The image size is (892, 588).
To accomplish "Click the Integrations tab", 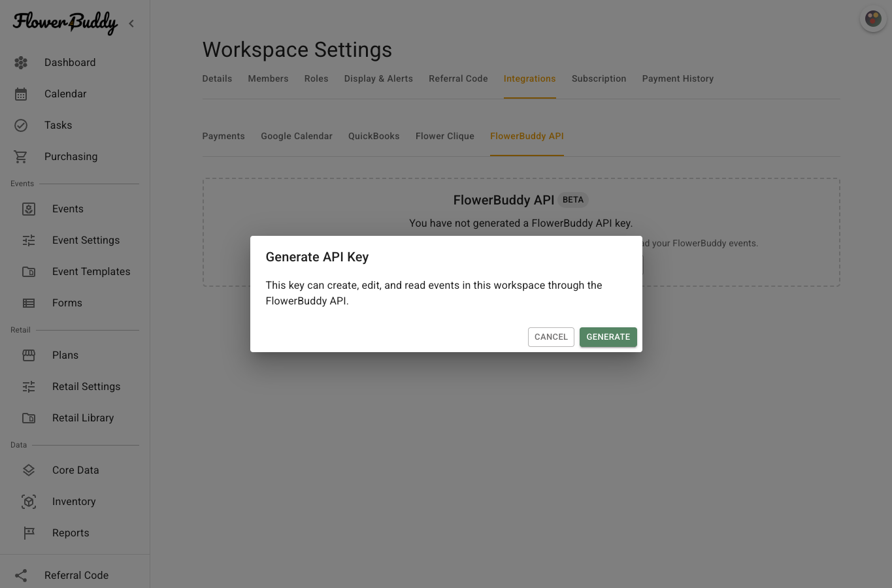I will (x=529, y=79).
